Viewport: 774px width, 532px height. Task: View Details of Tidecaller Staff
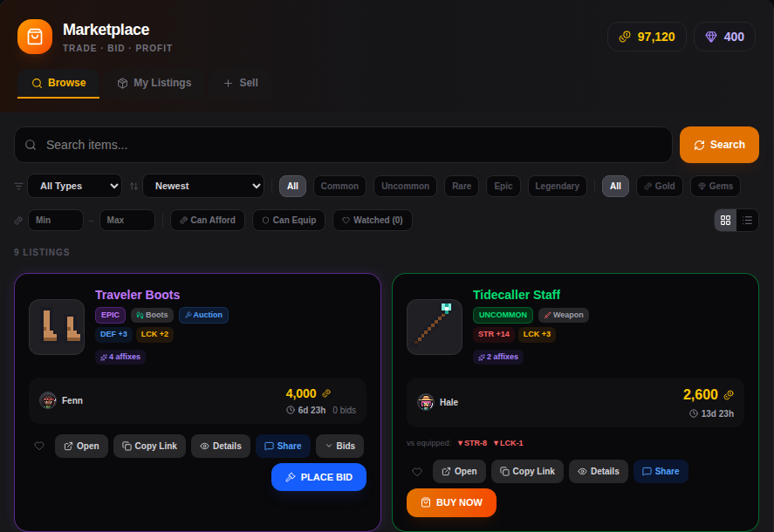(x=599, y=471)
